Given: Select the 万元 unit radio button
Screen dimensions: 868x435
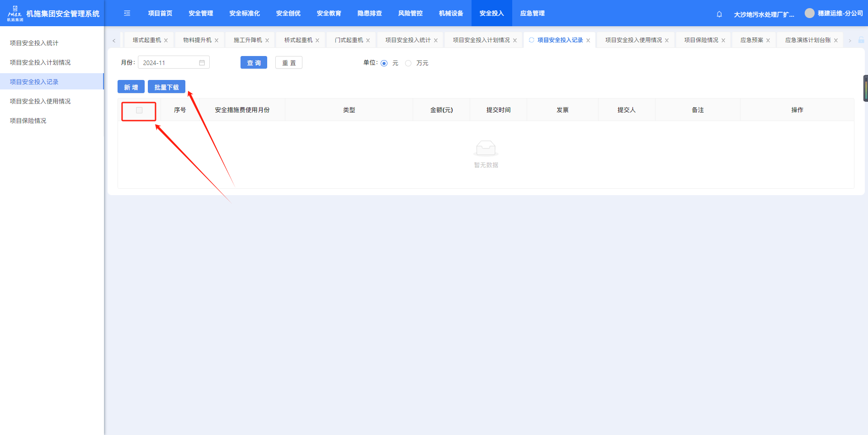Looking at the screenshot, I should click(x=408, y=63).
